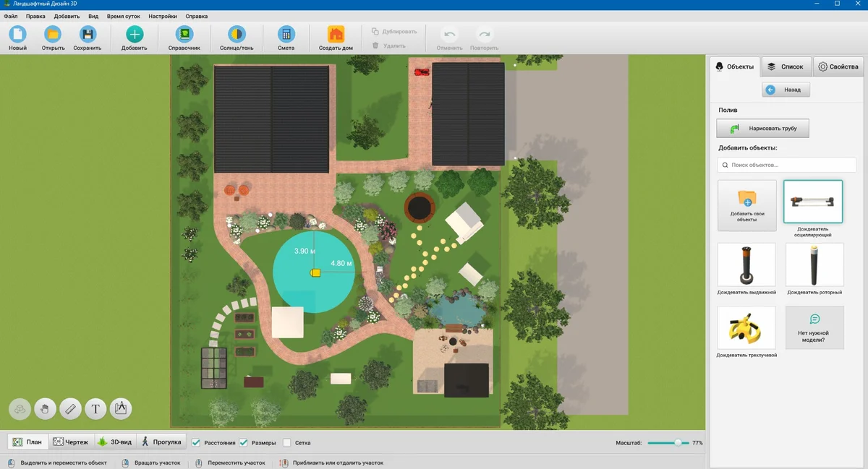Open the Время суток menu
Viewport: 868px width, 469px height.
point(123,16)
